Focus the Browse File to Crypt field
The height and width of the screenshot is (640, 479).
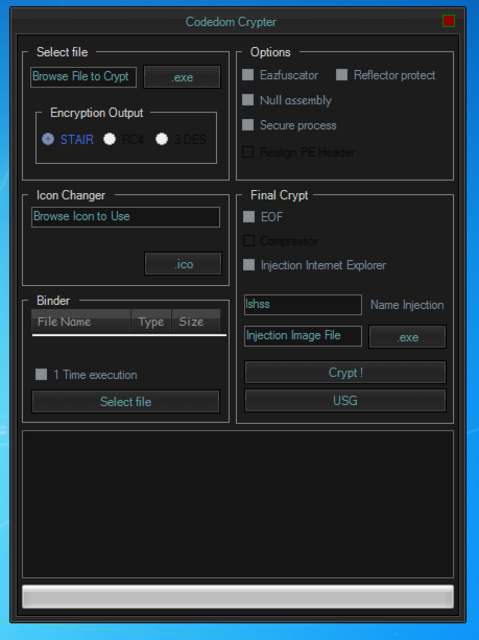pyautogui.click(x=83, y=77)
